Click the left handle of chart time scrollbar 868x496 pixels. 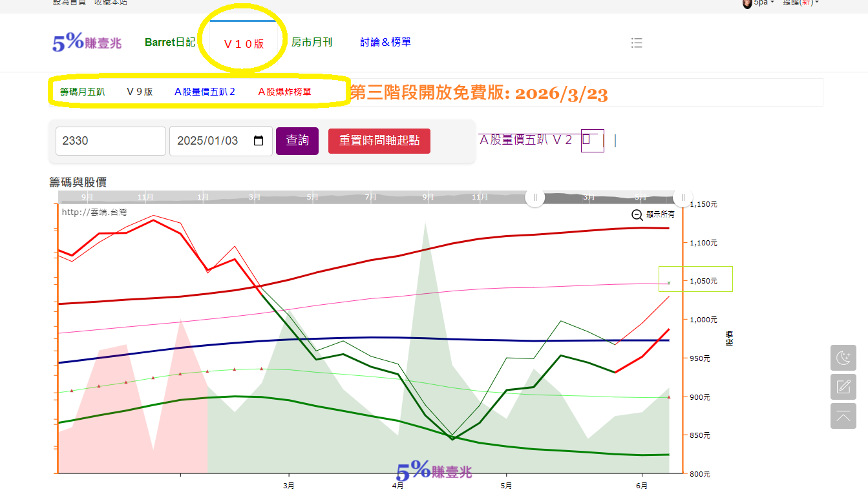pyautogui.click(x=535, y=197)
